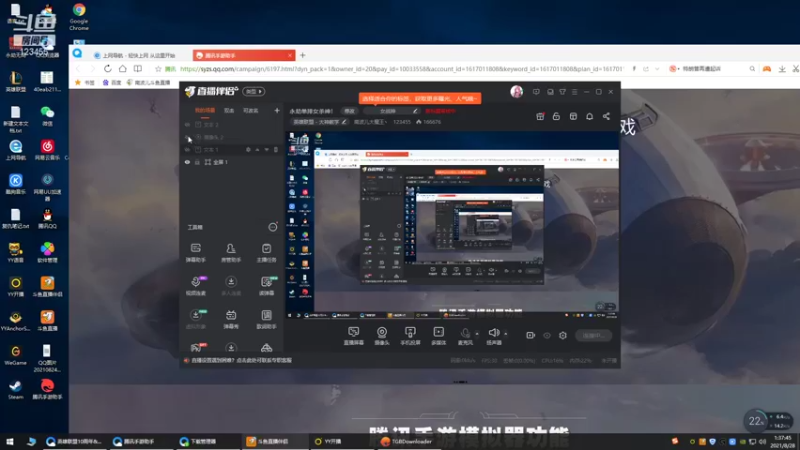Delete the selected text source with trash icon

coord(276,149)
